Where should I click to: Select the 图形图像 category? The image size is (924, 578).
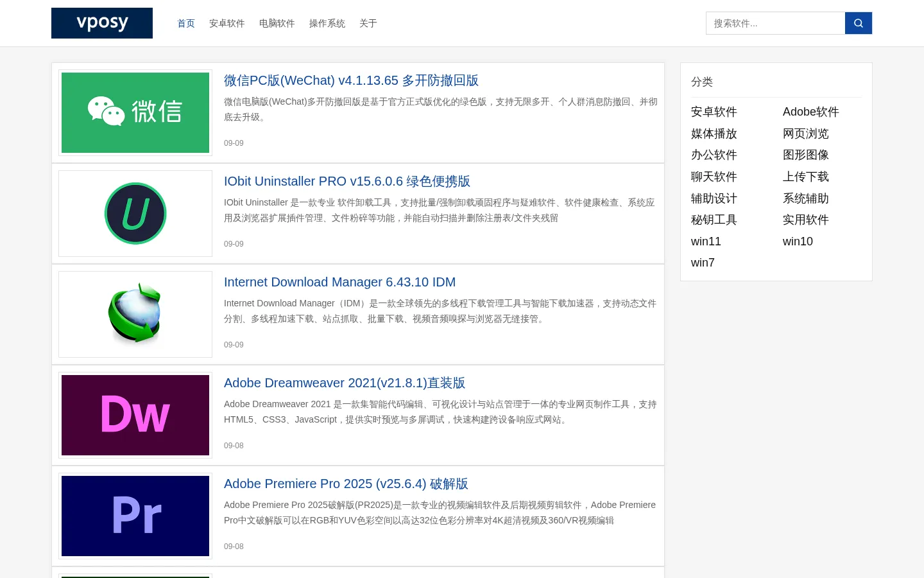pos(806,155)
